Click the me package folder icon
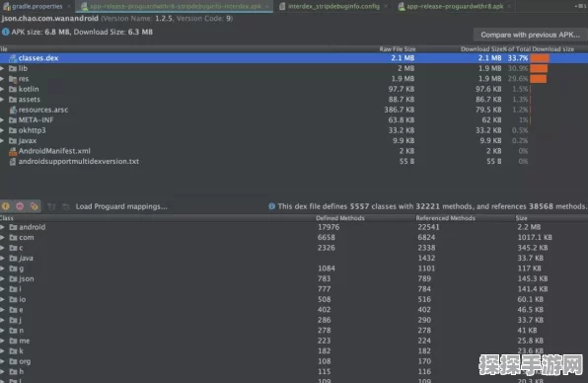 [14, 341]
